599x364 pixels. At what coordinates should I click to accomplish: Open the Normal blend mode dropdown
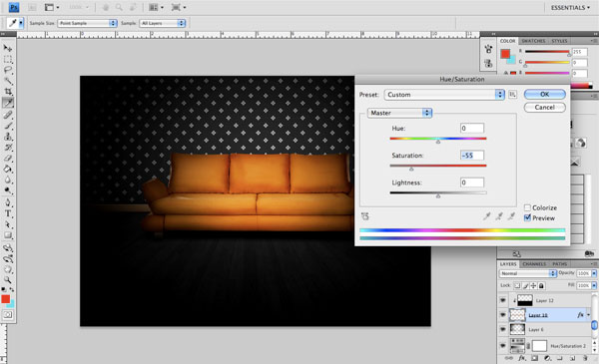pyautogui.click(x=527, y=273)
